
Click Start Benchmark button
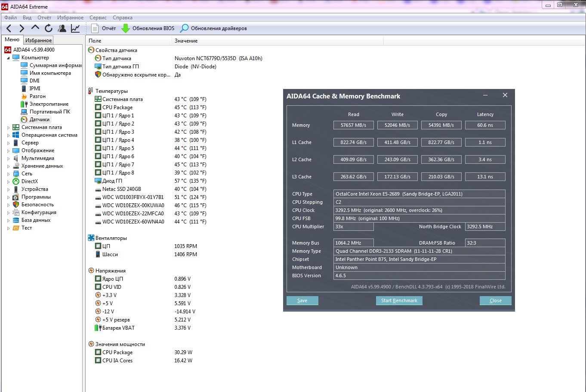(x=399, y=301)
